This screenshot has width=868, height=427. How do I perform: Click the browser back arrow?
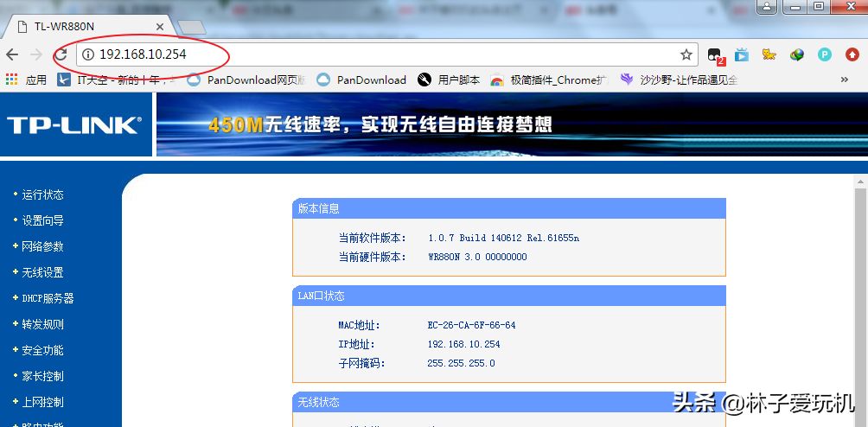(x=12, y=54)
